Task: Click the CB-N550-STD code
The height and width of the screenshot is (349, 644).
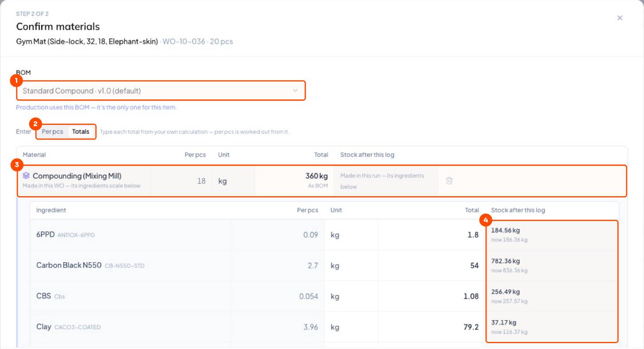Action: (x=124, y=266)
